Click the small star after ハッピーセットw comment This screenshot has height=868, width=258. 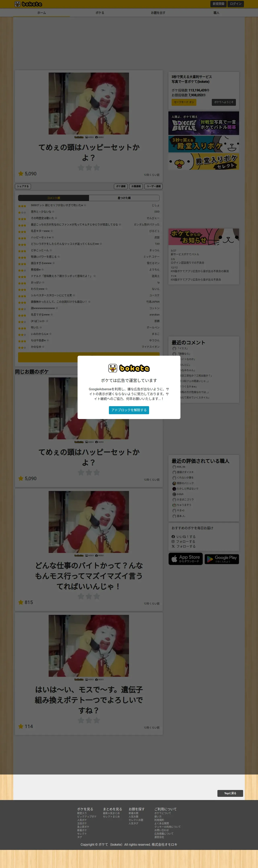tap(53, 237)
